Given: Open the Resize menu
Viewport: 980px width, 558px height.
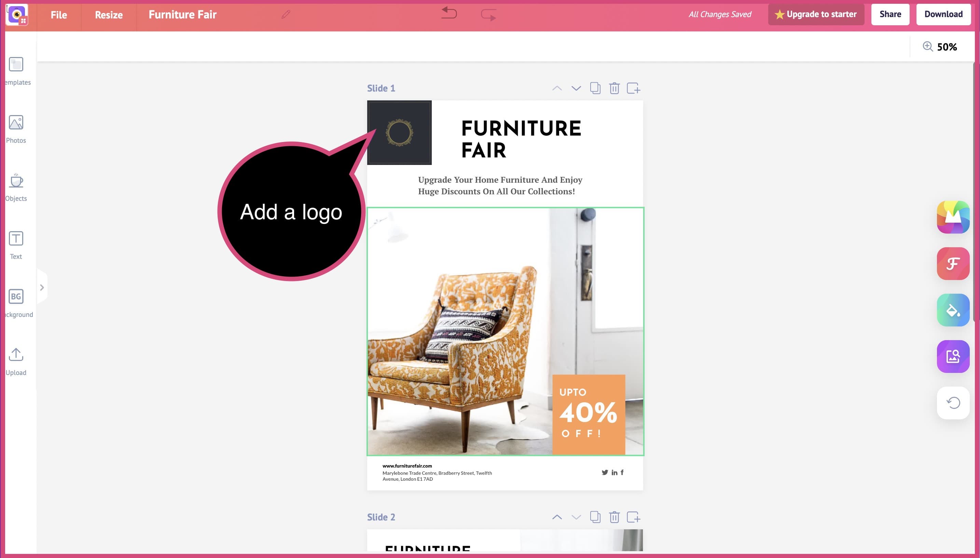Looking at the screenshot, I should 108,15.
